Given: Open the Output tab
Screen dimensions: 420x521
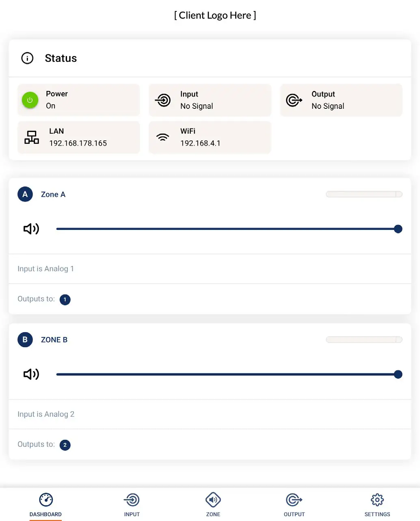Looking at the screenshot, I should [x=294, y=504].
